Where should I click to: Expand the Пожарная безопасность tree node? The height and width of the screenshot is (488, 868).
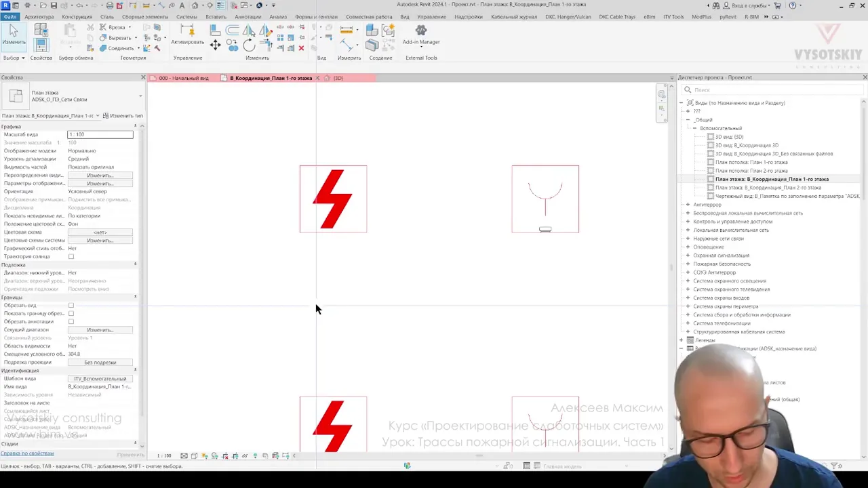coord(688,264)
